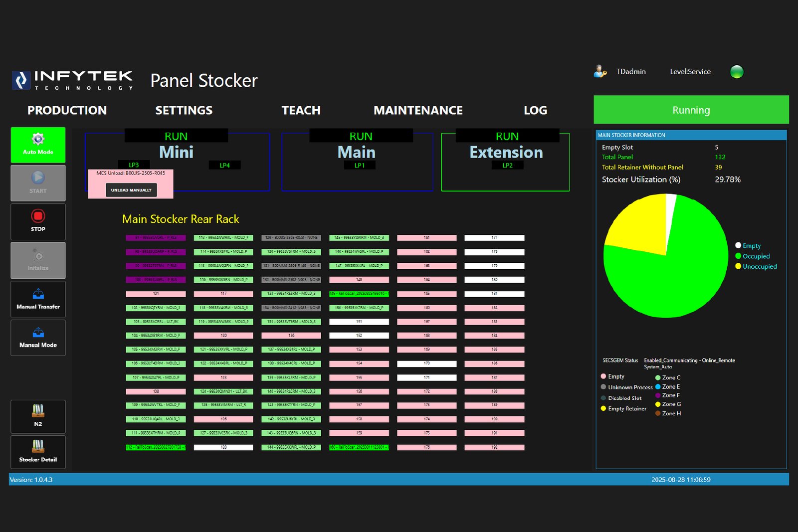Open the N2 panel icon
This screenshot has height=532, width=798.
coord(37,416)
